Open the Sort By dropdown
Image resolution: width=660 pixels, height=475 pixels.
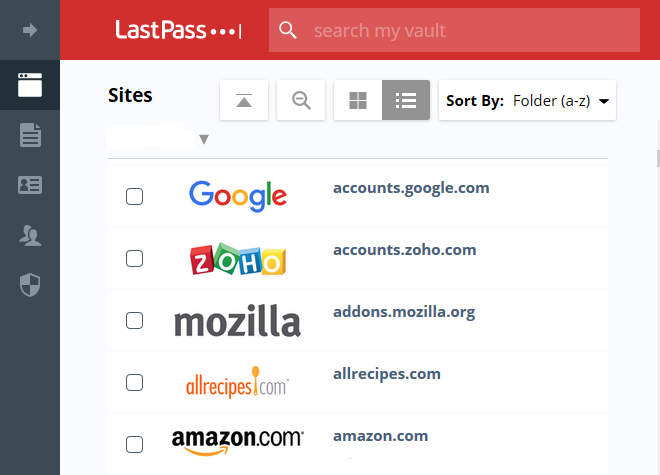pos(527,100)
